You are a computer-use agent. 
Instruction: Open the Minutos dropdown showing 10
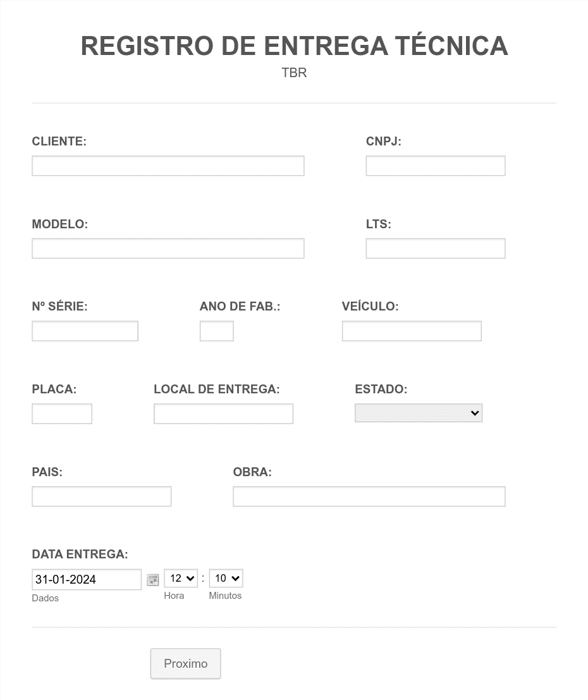click(226, 579)
